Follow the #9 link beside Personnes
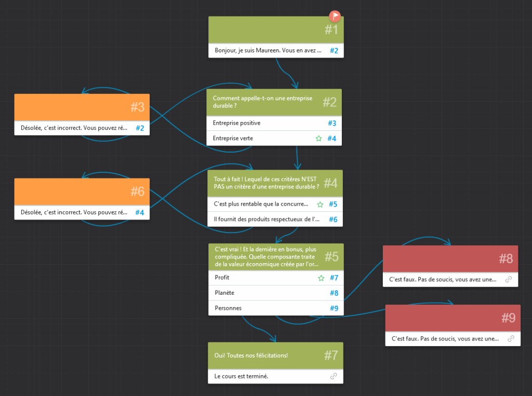This screenshot has width=532, height=396. pos(334,308)
